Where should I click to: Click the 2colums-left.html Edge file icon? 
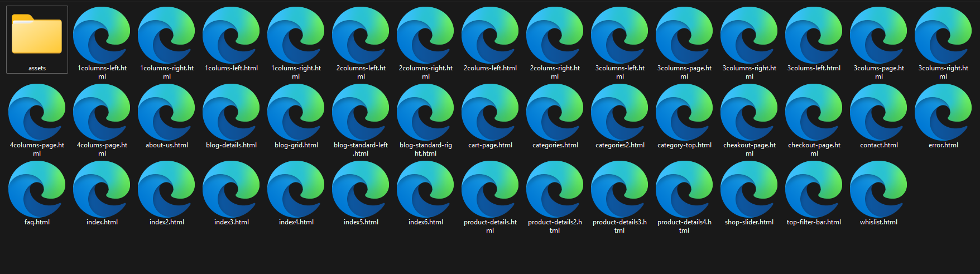490,35
